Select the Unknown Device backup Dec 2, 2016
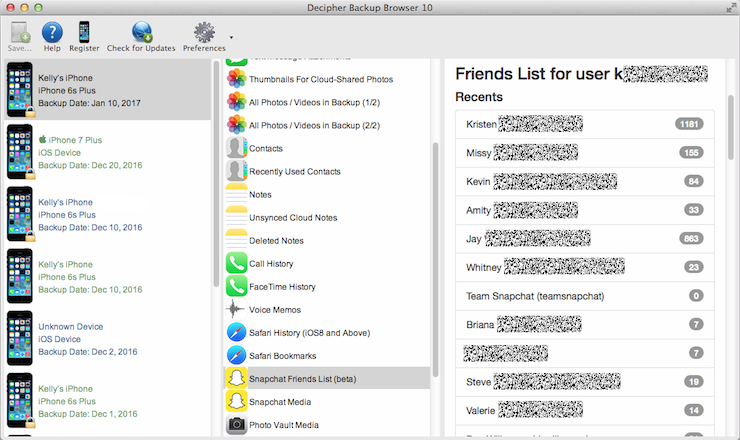Image resolution: width=740 pixels, height=440 pixels. point(108,338)
